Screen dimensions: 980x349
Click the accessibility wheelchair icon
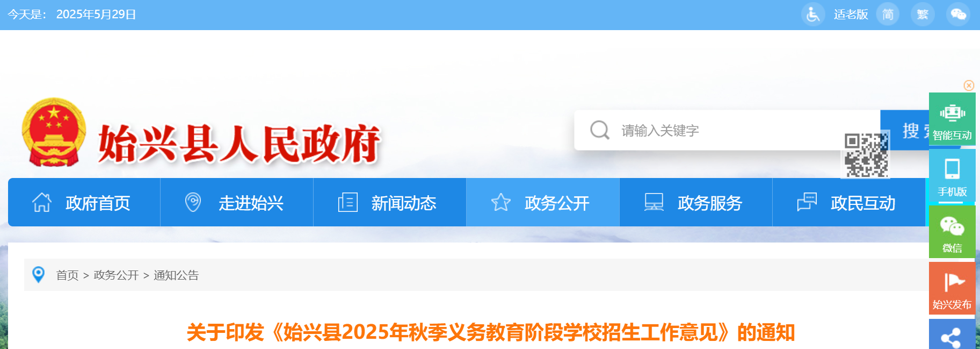pyautogui.click(x=813, y=15)
